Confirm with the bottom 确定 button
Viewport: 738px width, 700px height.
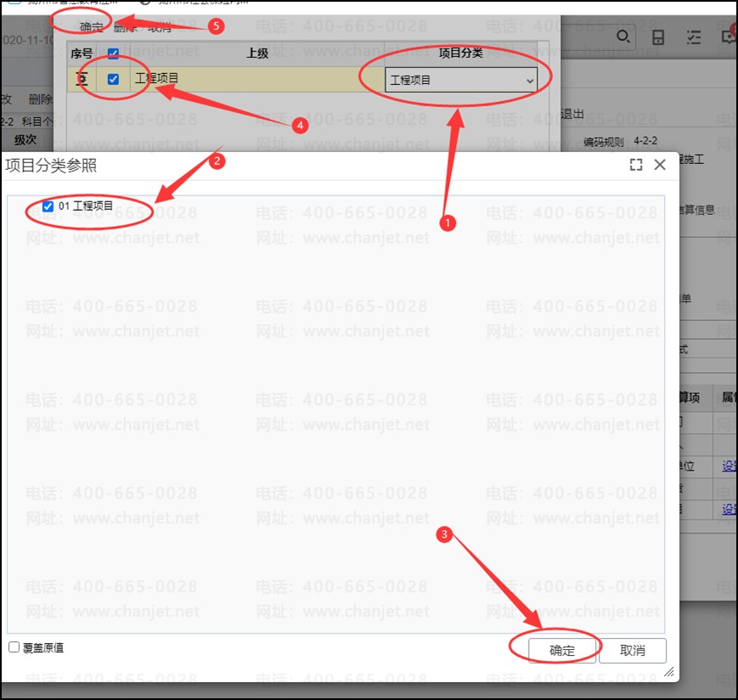562,651
